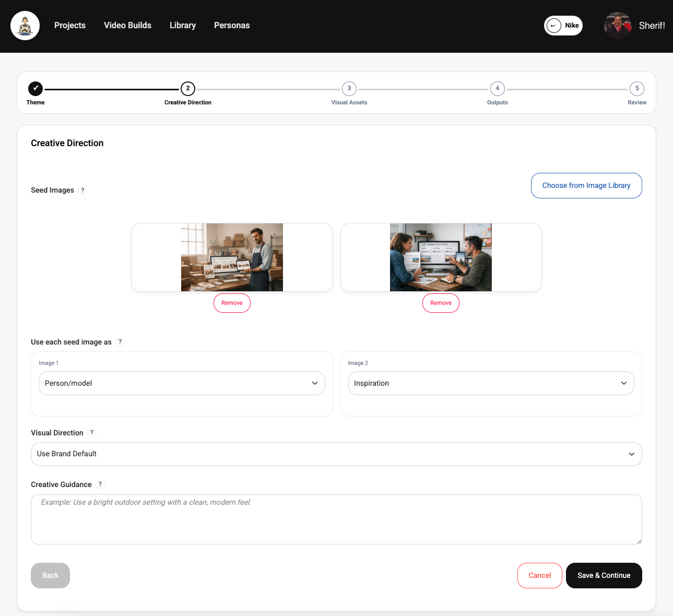
Task: Click the completed Theme step checkmark
Action: tap(36, 89)
